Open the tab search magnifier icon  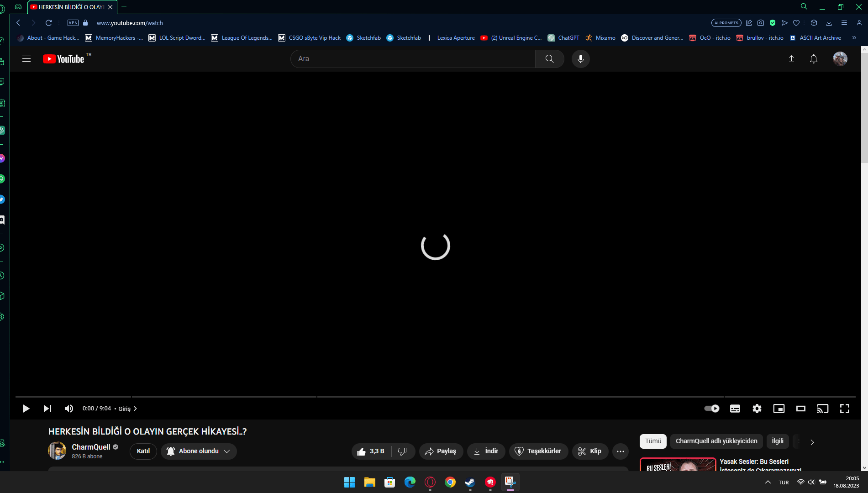pyautogui.click(x=804, y=6)
